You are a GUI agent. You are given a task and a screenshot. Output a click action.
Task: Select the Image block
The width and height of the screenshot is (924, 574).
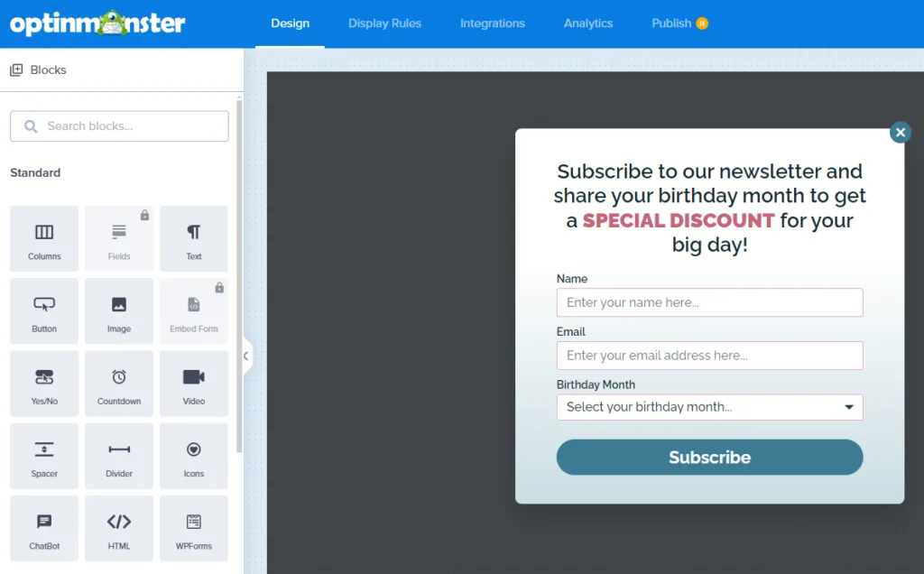click(x=119, y=311)
